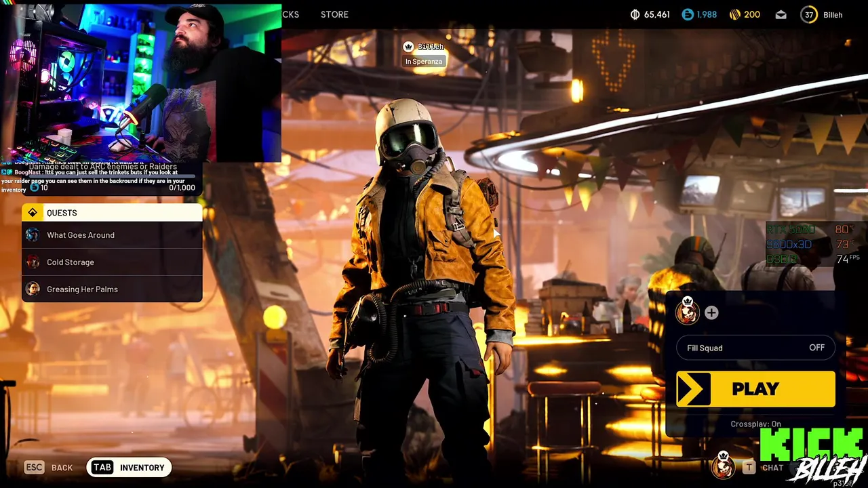Click the level 37 badge ring

click(x=808, y=14)
